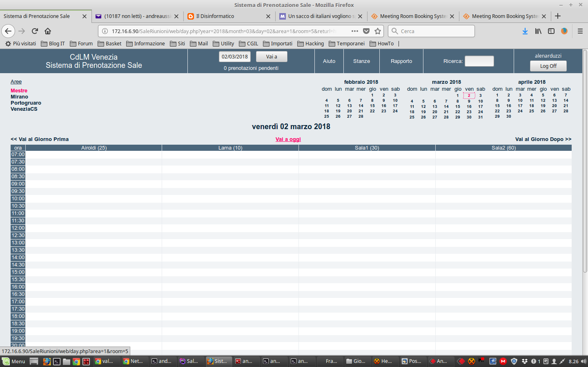The image size is (588, 367).
Task: Click the MEGA tray icon
Action: pos(503,361)
